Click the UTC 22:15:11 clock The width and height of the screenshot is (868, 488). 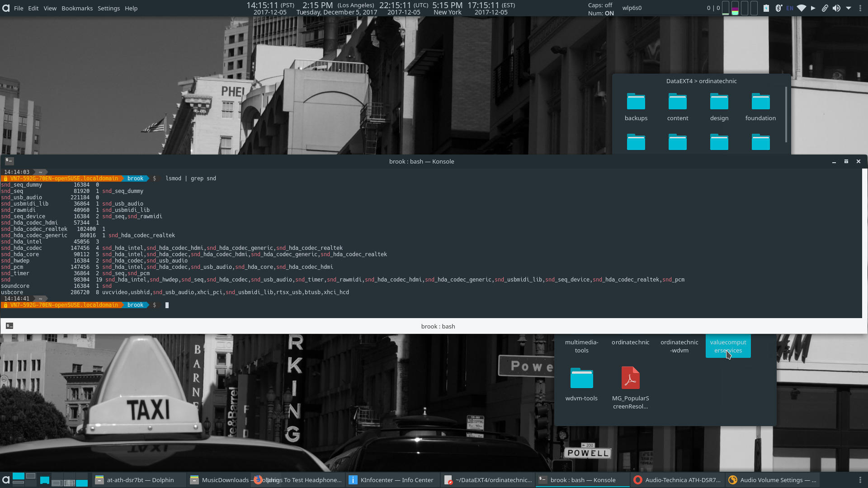pos(404,9)
